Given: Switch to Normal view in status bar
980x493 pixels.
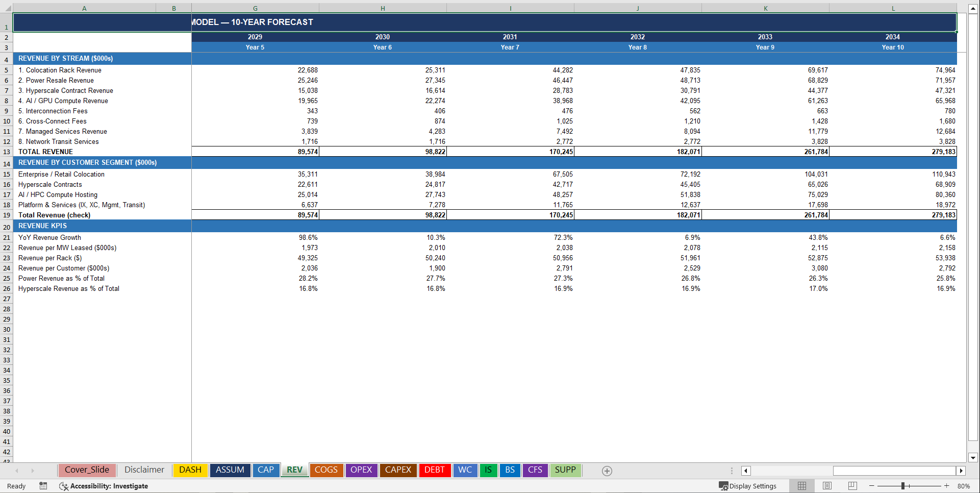Looking at the screenshot, I should click(x=801, y=486).
